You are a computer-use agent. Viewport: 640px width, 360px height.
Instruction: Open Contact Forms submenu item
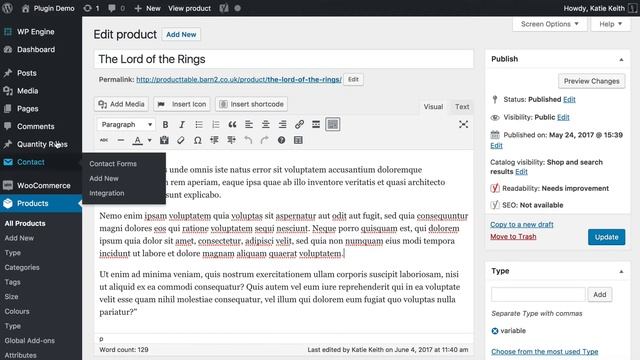[x=113, y=164]
